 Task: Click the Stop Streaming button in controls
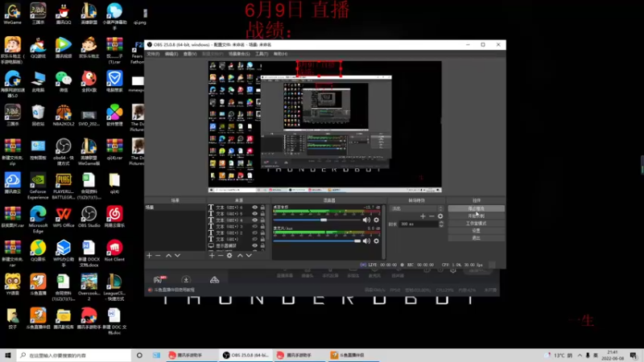(476, 208)
